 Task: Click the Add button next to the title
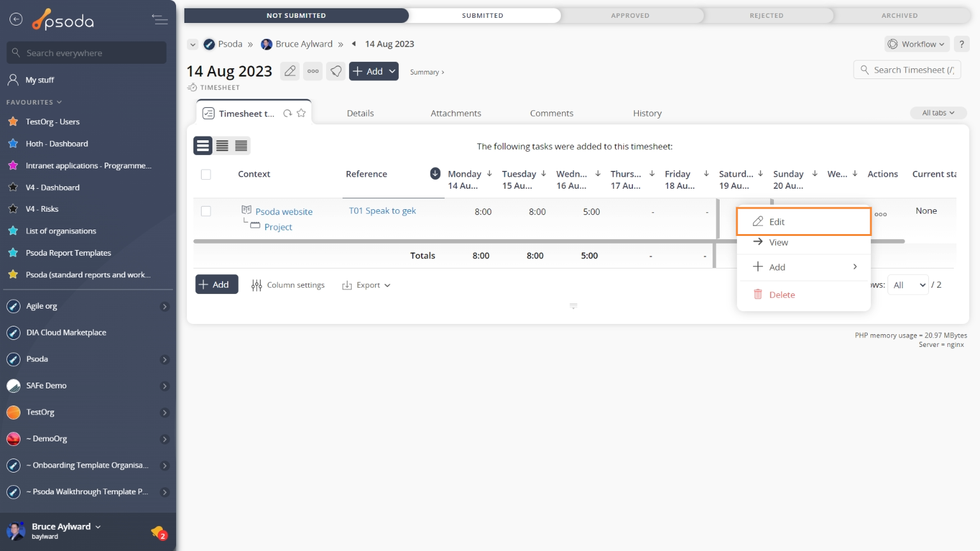(x=374, y=71)
